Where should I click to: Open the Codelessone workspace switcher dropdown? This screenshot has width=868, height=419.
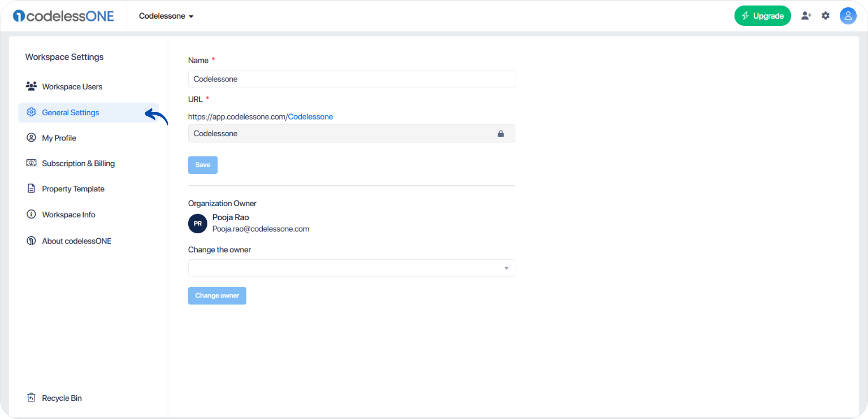(166, 16)
